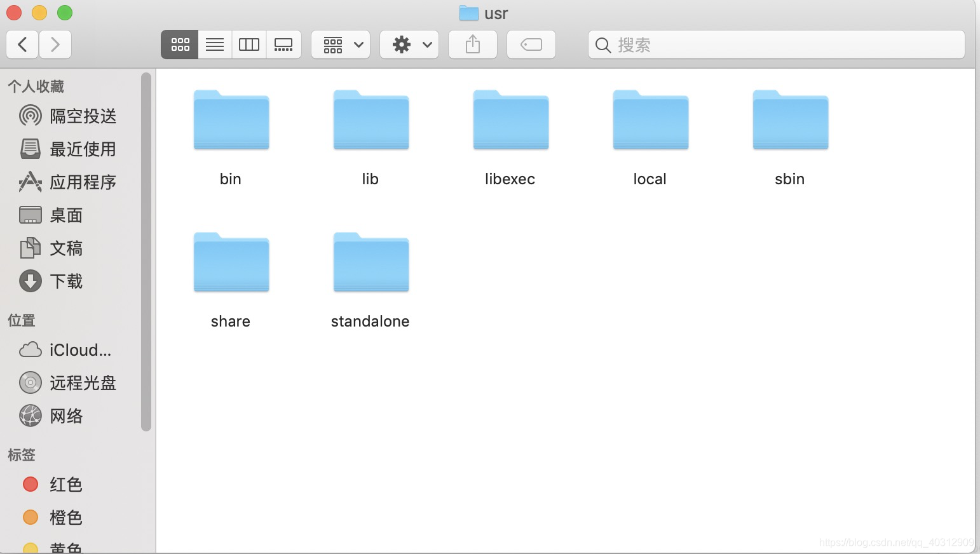Click the local folder name label
Screen dimensions: 980x554
pyautogui.click(x=650, y=179)
